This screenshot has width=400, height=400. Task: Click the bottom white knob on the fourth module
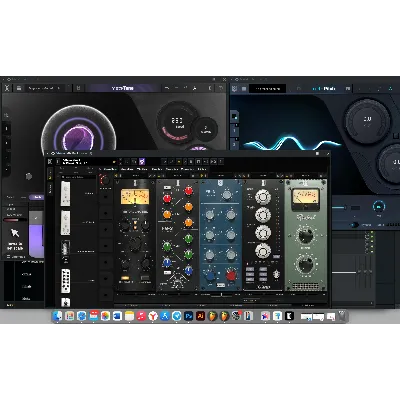(x=263, y=251)
